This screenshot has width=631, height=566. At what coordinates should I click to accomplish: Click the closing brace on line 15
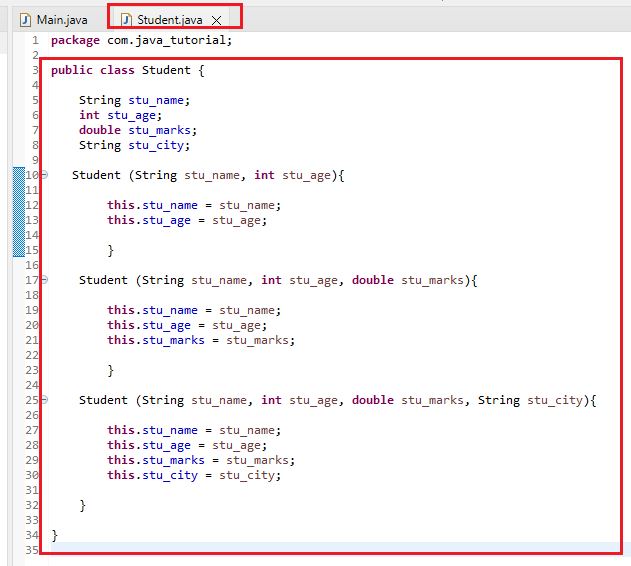tap(111, 250)
